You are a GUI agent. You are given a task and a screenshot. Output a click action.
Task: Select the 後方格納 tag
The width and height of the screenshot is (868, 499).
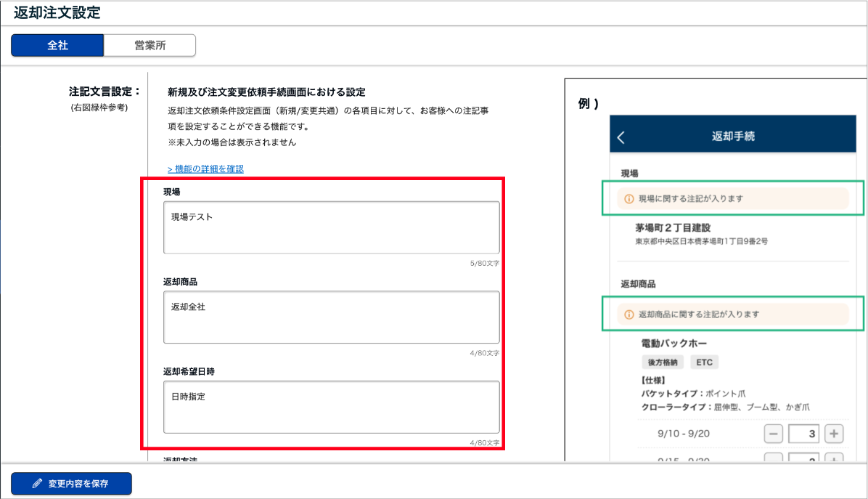tap(663, 362)
